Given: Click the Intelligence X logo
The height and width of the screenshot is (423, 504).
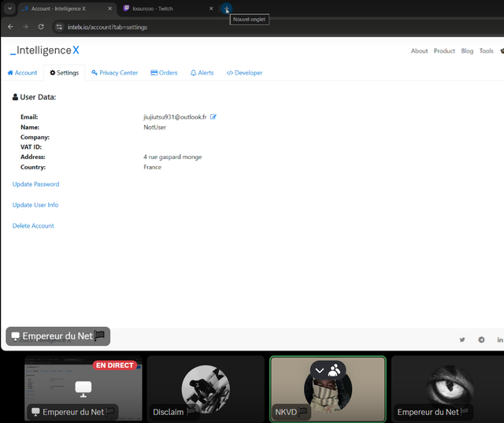Looking at the screenshot, I should tap(45, 50).
